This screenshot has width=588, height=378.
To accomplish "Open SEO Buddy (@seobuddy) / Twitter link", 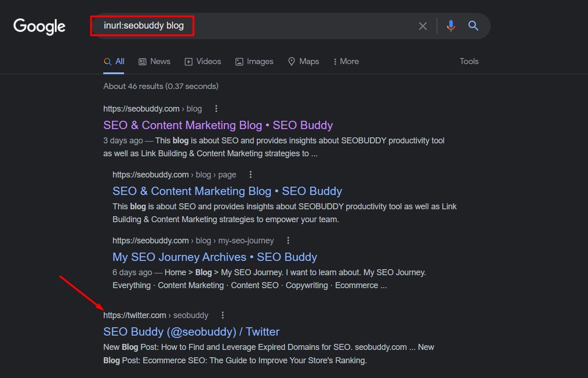I will pos(191,332).
